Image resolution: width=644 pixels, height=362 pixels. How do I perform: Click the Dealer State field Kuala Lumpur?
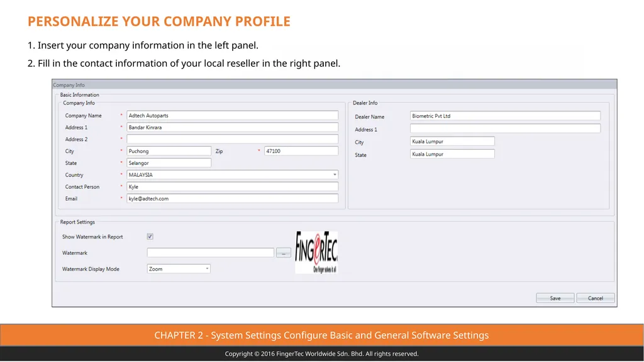(452, 154)
